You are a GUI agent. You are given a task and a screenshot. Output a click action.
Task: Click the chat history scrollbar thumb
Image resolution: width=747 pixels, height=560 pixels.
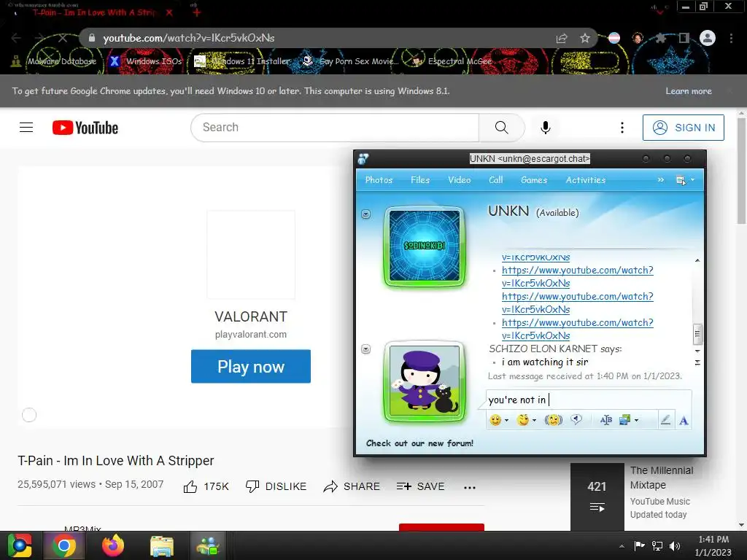[697, 334]
